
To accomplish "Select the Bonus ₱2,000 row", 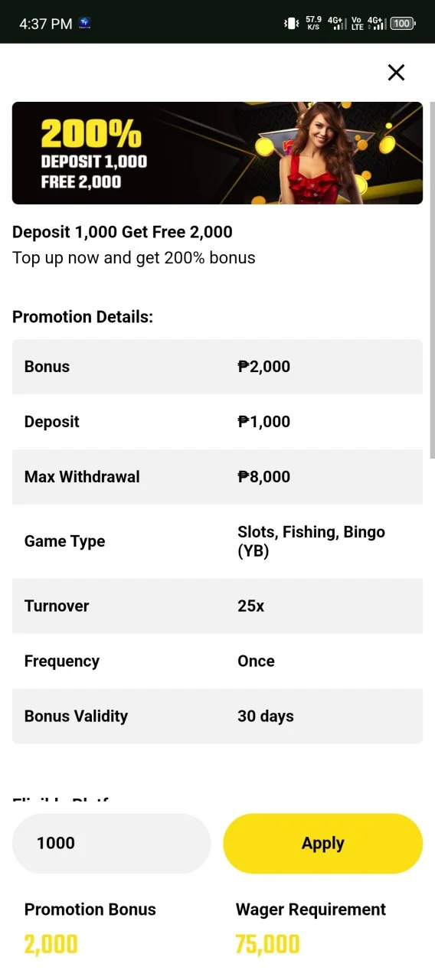I will (x=217, y=367).
